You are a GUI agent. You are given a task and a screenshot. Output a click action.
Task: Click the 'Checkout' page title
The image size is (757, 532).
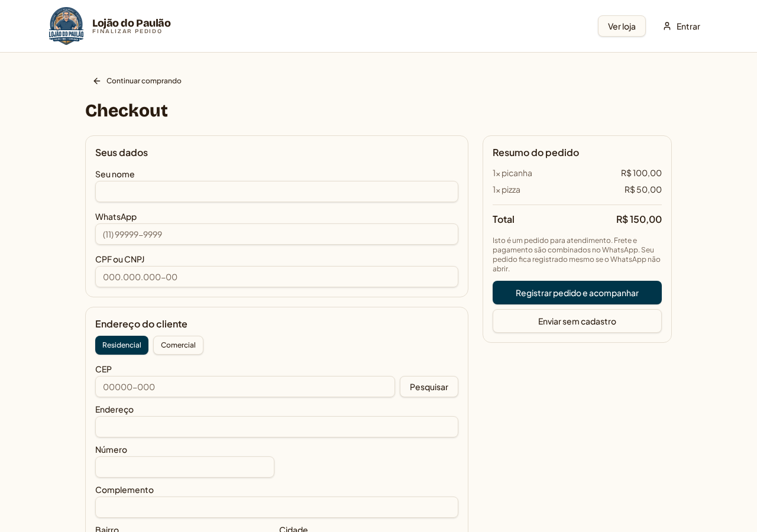(x=127, y=110)
